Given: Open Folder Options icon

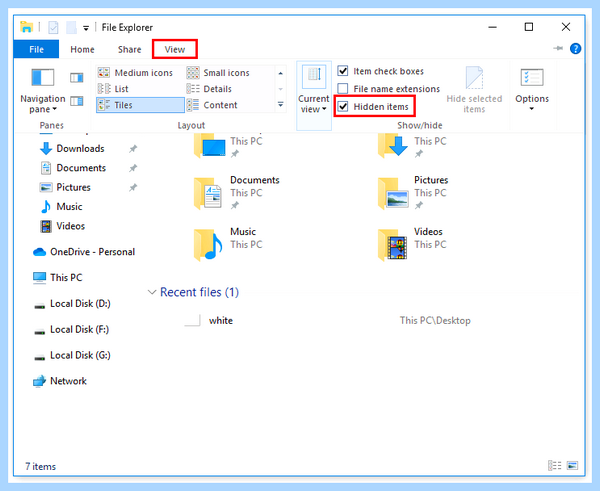Looking at the screenshot, I should 532,78.
